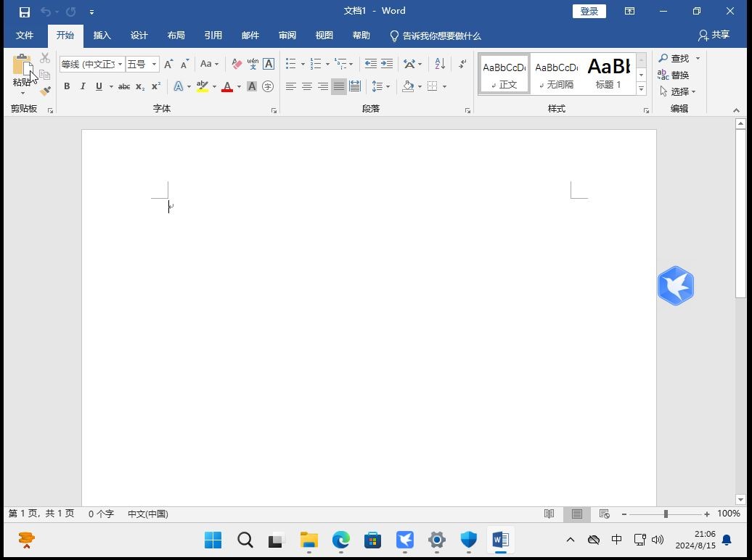Open Microsoft Edge from the taskbar
Viewport: 752px width, 560px height.
[x=341, y=540]
